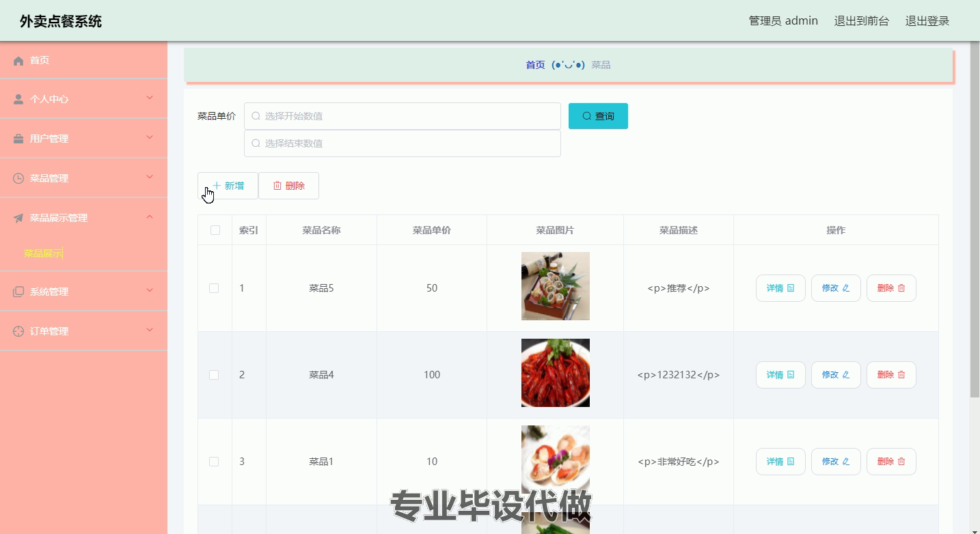Click the paper plane icon beside 菜品展示管理

click(18, 218)
